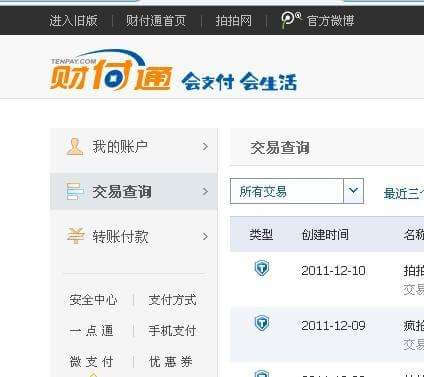
Task: Open 转账付款 in the sidebar
Action: point(134,236)
